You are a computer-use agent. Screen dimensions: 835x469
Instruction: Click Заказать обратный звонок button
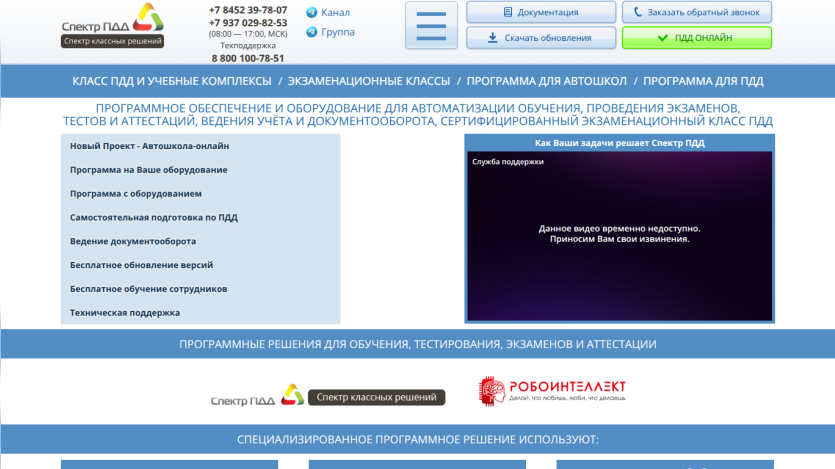(x=697, y=12)
